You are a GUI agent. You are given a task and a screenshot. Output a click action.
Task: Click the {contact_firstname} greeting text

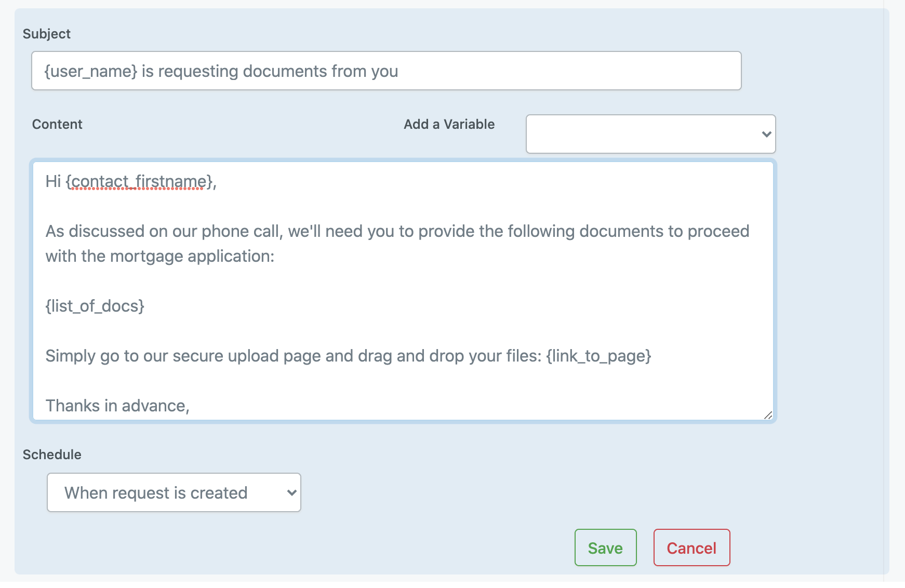coord(139,181)
